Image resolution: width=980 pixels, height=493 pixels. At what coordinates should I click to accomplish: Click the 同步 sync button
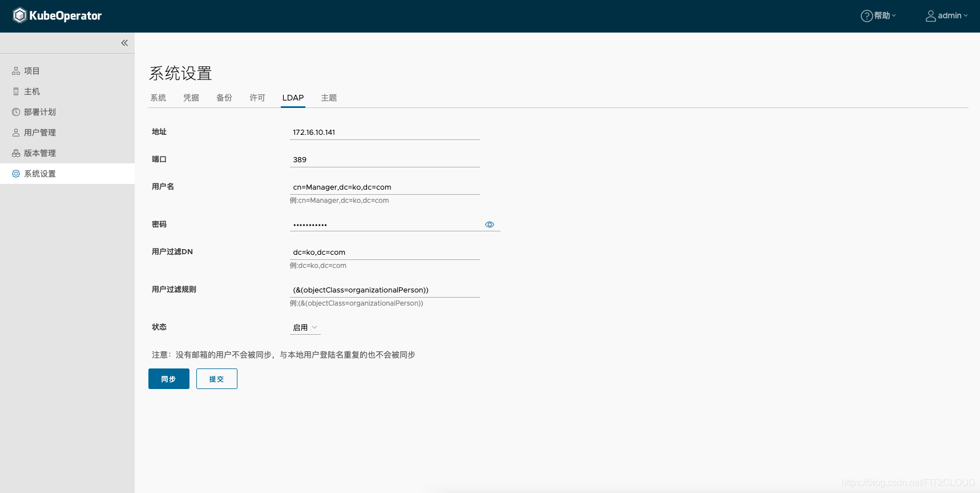click(x=169, y=379)
